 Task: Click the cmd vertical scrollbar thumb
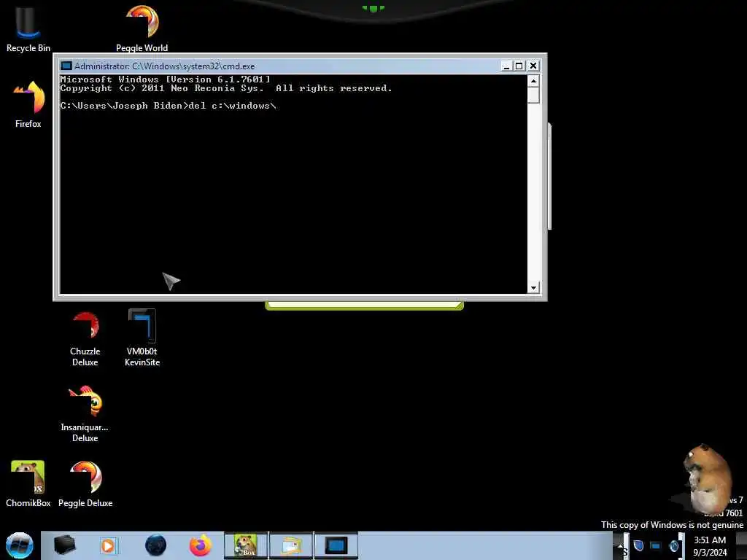click(533, 96)
